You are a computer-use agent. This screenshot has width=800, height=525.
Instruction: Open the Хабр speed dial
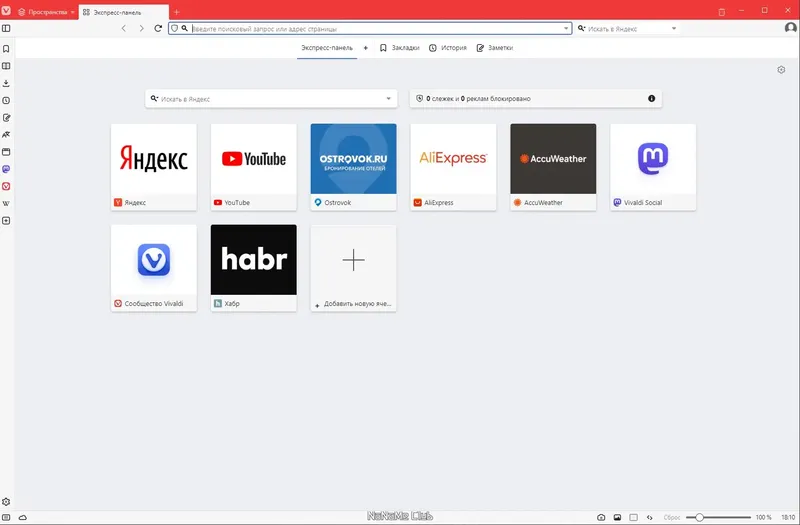point(254,268)
